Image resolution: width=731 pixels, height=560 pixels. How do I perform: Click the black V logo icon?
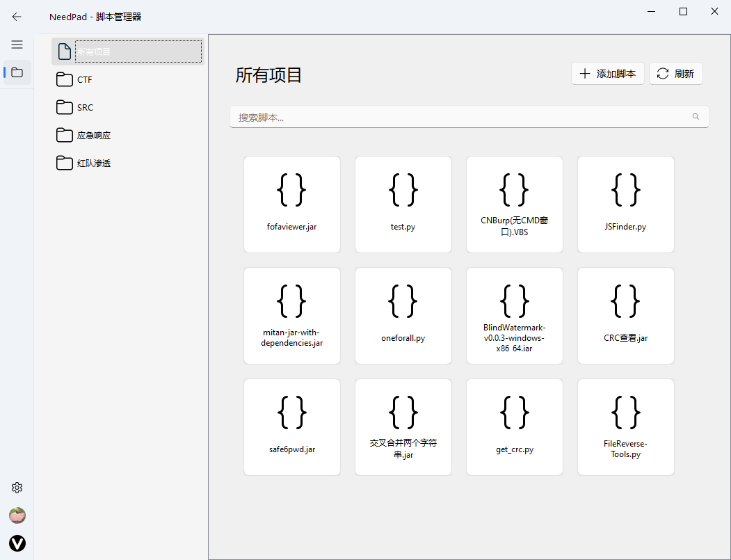point(17,543)
